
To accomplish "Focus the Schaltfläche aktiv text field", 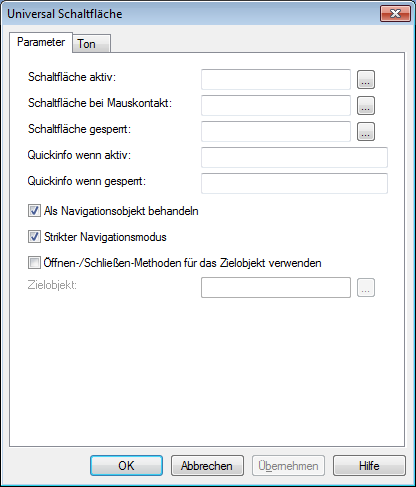I will coord(276,79).
